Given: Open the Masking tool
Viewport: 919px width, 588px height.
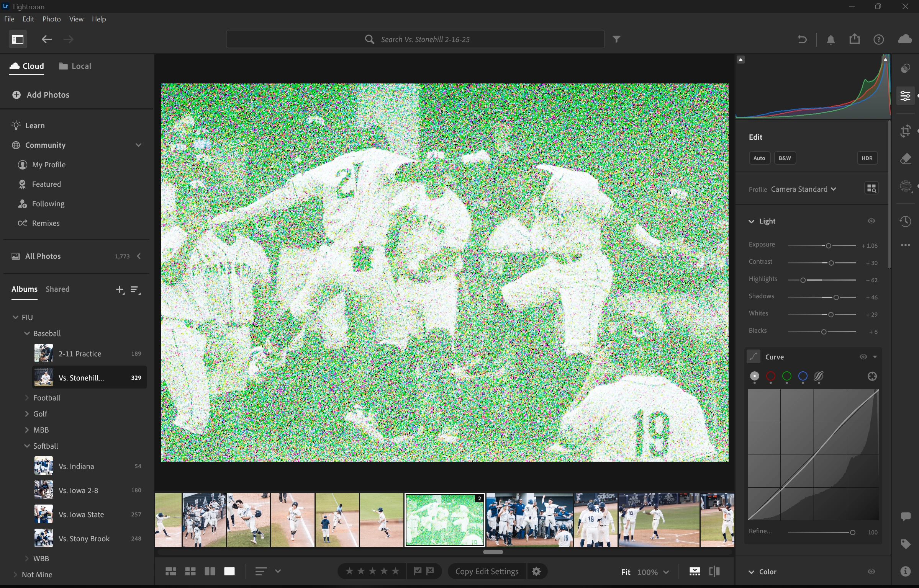Looking at the screenshot, I should [906, 186].
